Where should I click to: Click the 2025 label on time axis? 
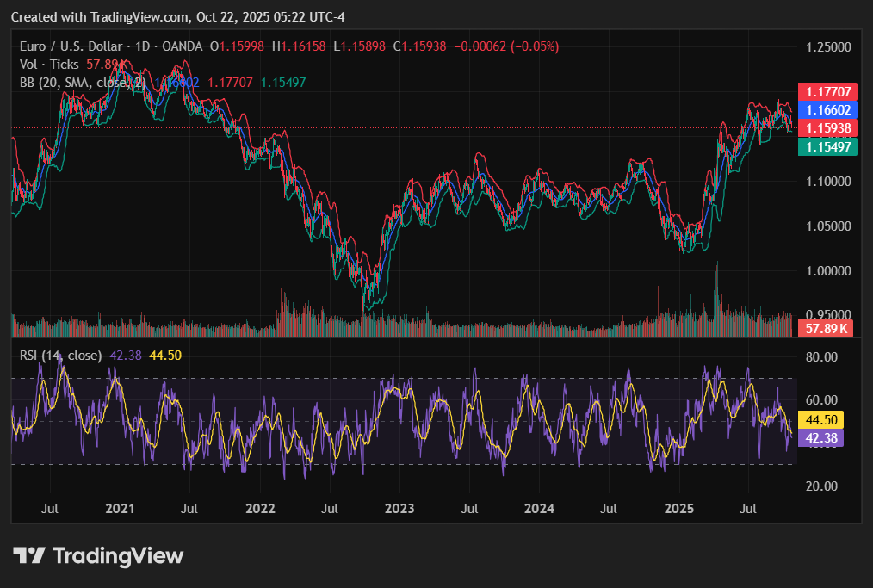point(679,510)
